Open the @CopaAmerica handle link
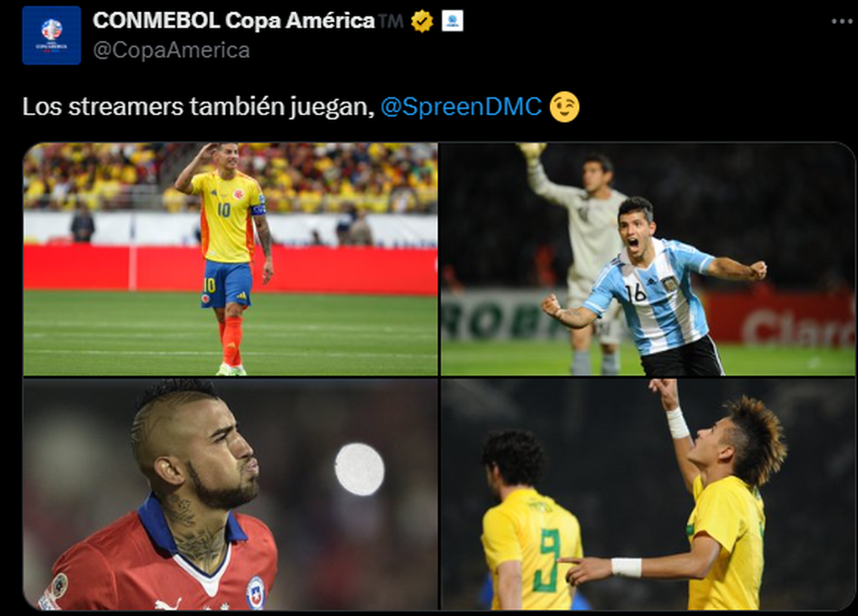 [x=172, y=50]
